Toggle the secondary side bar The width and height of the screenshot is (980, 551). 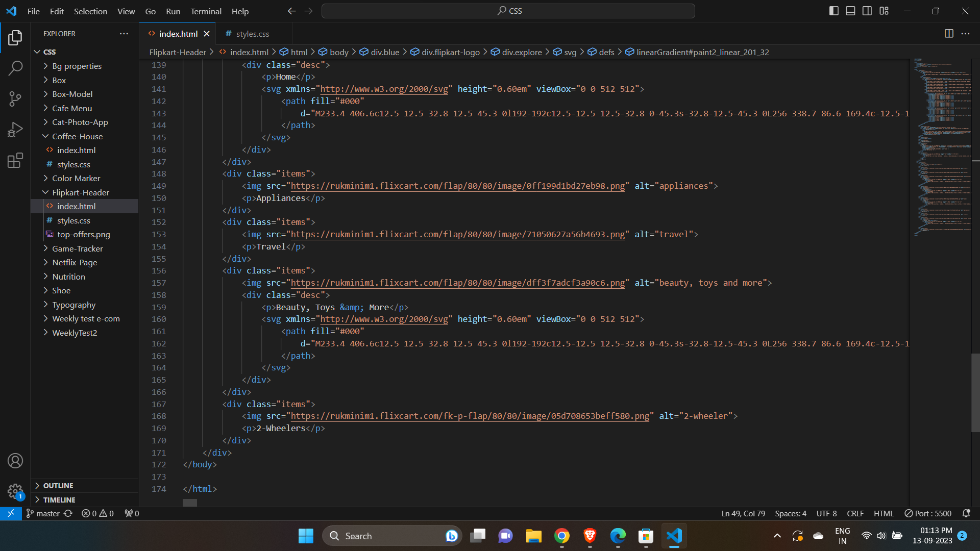tap(867, 10)
